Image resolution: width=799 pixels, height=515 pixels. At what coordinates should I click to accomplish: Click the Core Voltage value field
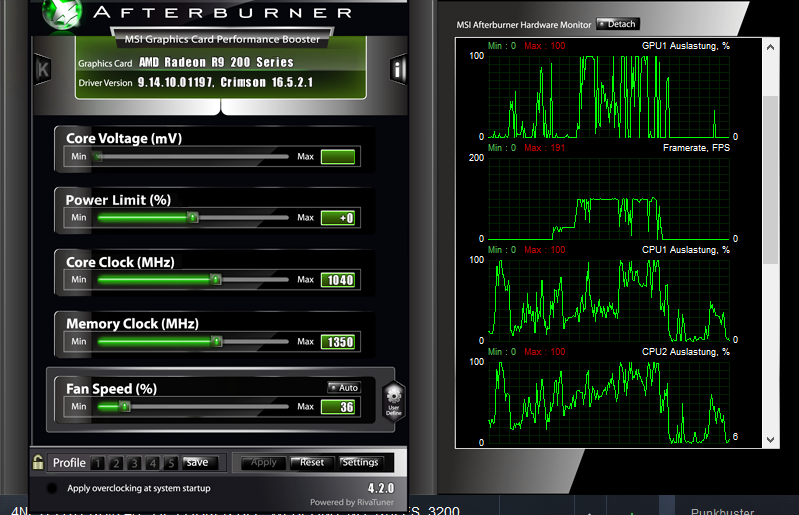(338, 157)
